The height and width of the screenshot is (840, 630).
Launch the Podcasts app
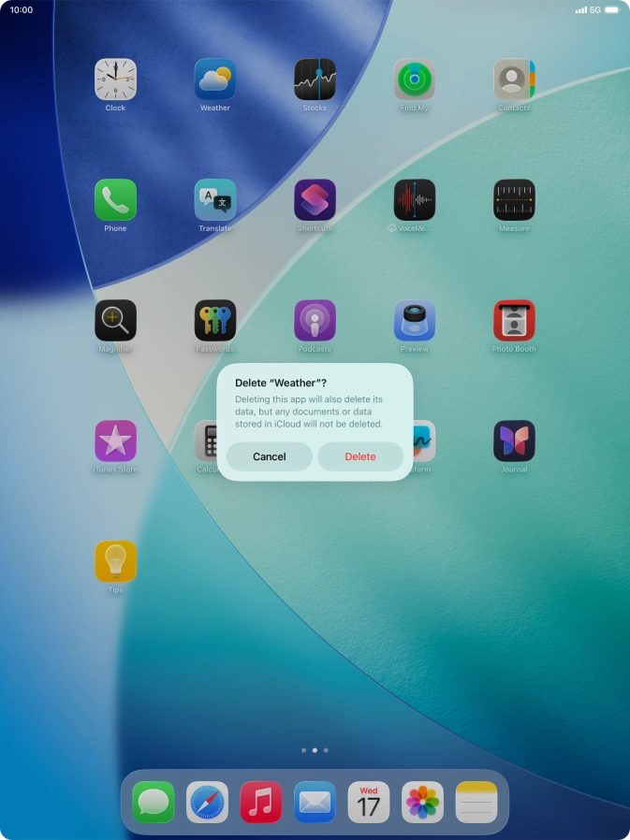pos(315,321)
